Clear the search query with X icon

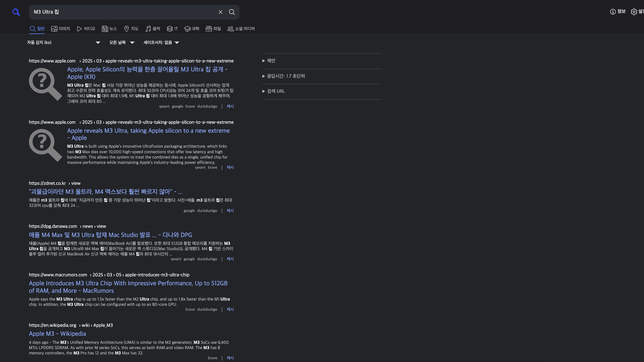pos(220,12)
